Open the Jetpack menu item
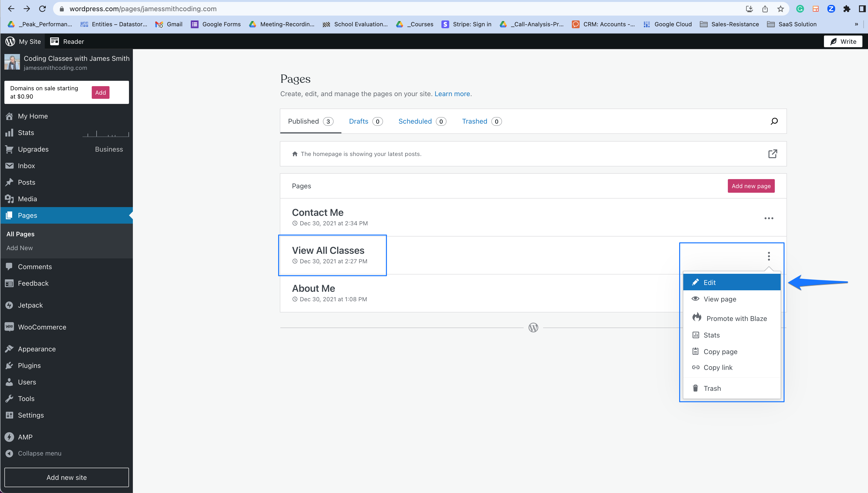 (66, 305)
